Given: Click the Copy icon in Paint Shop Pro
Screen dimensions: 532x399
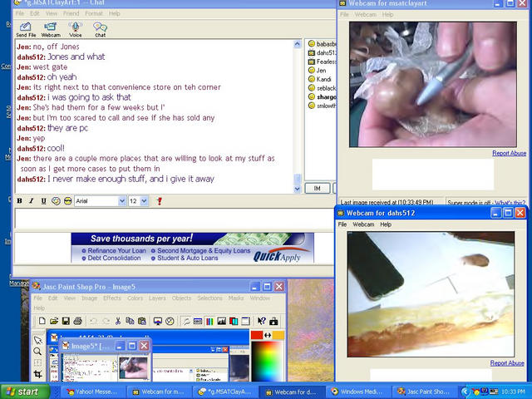Looking at the screenshot, I should [x=130, y=321].
